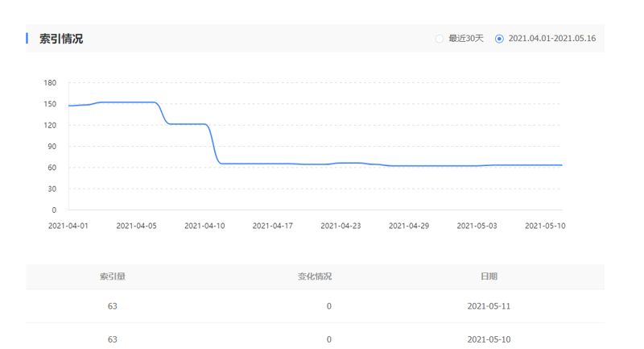The width and height of the screenshot is (644, 349).
Task: Click 2021-04-01 label on chart x-axis
Action: [x=68, y=226]
